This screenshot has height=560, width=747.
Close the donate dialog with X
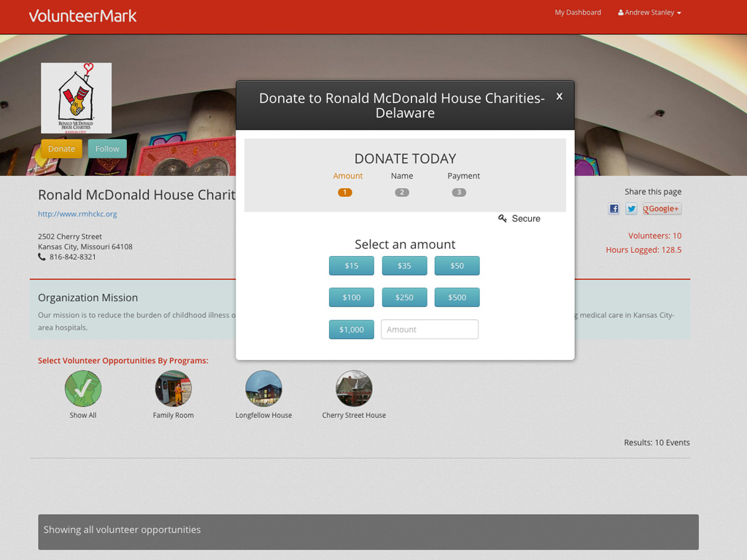pos(560,96)
